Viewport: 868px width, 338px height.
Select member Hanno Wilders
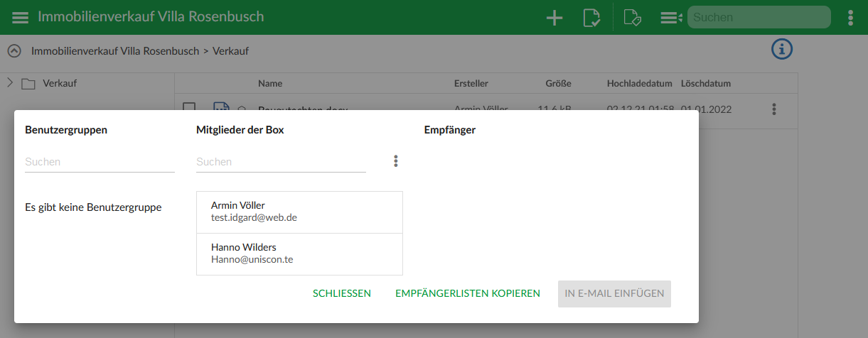coord(299,253)
